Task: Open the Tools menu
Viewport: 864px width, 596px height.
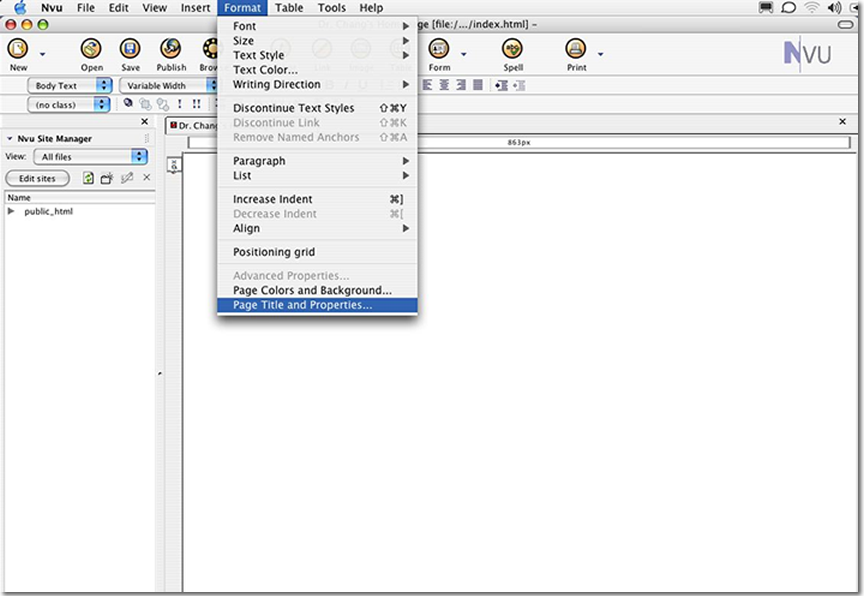Action: (x=332, y=8)
